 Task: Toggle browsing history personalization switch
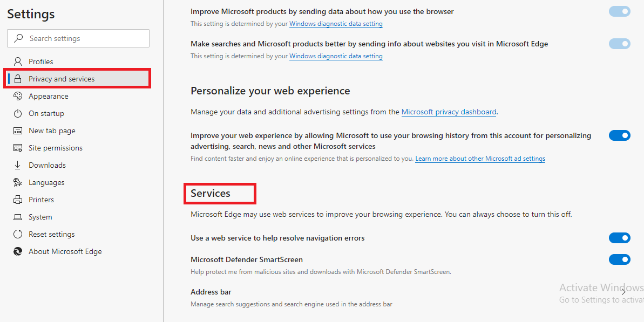pos(619,135)
